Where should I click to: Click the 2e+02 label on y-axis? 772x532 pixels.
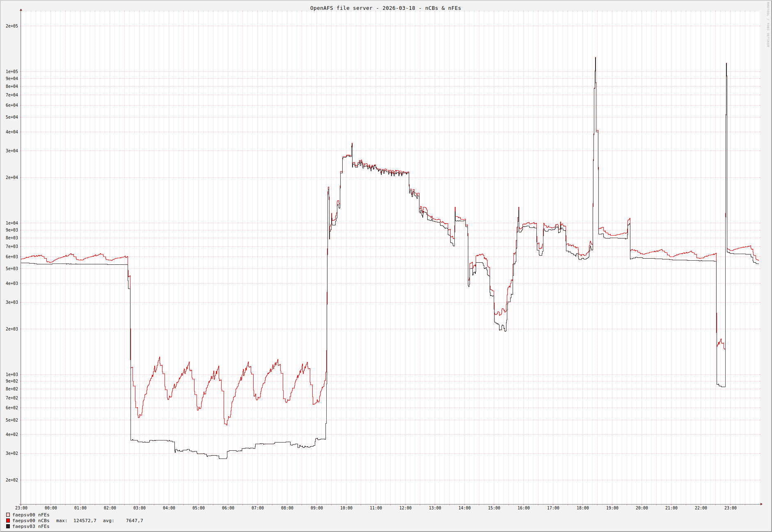point(11,480)
